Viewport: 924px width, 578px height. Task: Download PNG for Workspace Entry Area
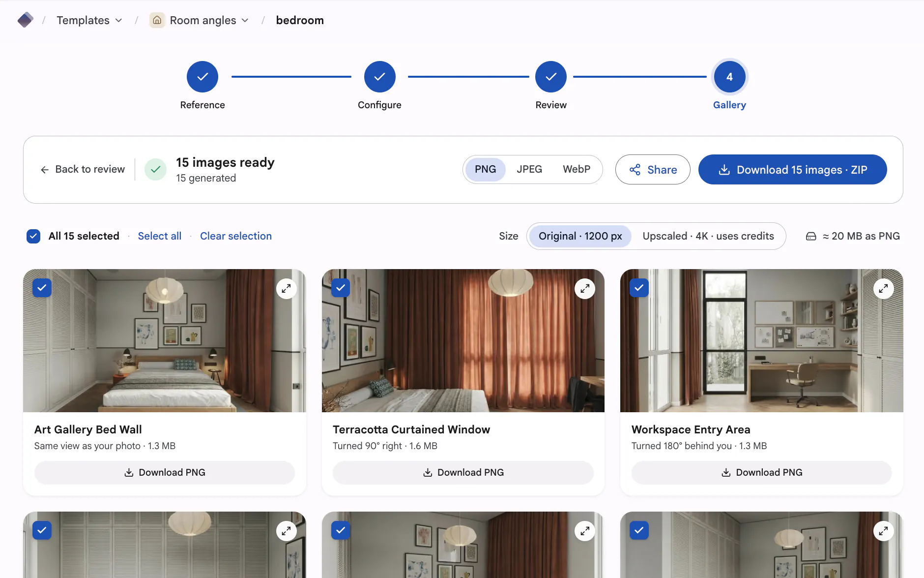(761, 473)
